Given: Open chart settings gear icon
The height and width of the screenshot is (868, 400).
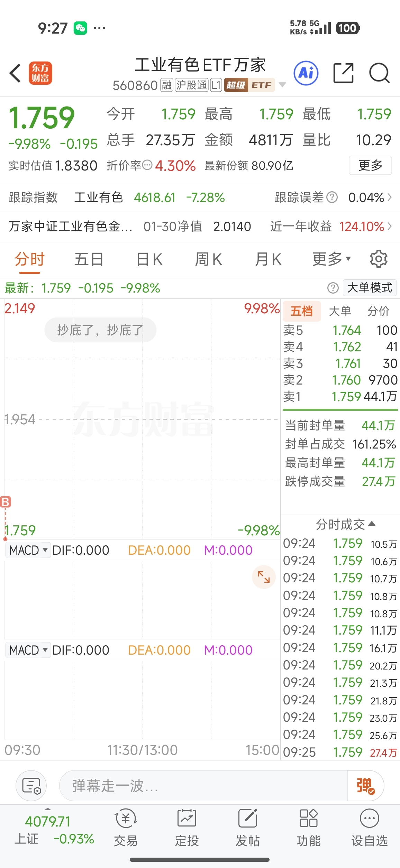Looking at the screenshot, I should tap(379, 259).
